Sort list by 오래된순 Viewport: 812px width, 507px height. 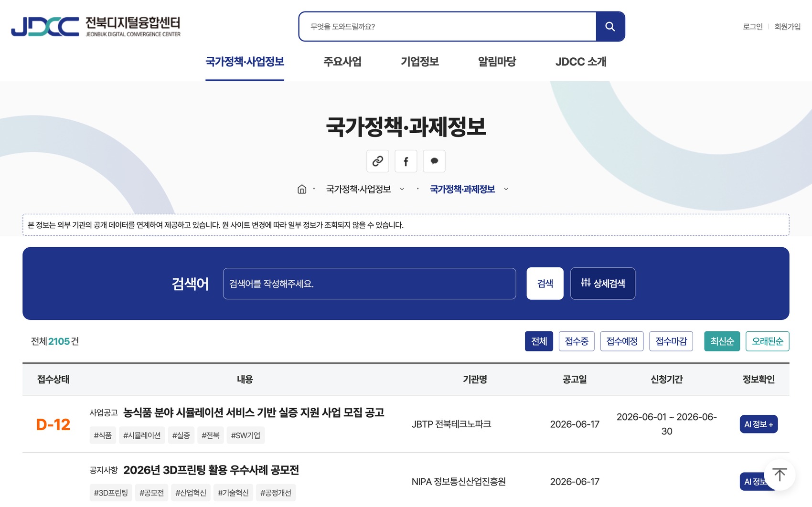[767, 341]
